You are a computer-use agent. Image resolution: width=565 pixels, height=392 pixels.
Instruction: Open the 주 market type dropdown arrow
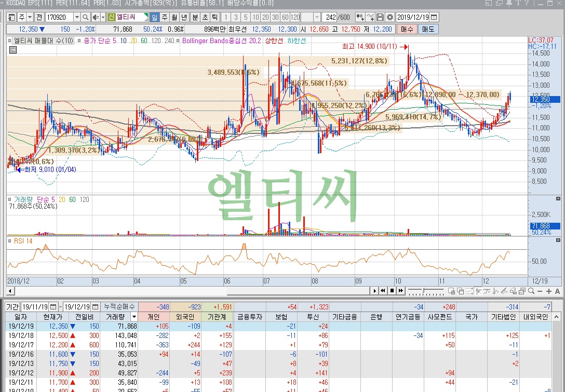pos(30,17)
